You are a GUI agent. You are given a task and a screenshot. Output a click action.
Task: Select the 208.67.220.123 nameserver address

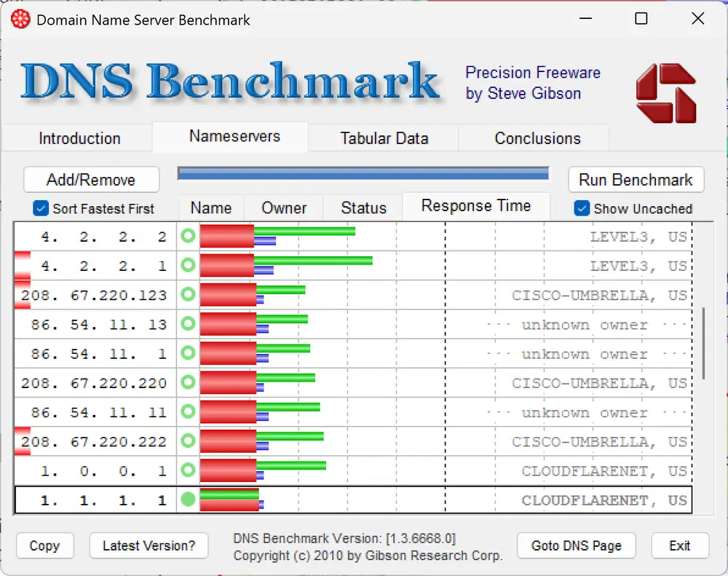95,295
